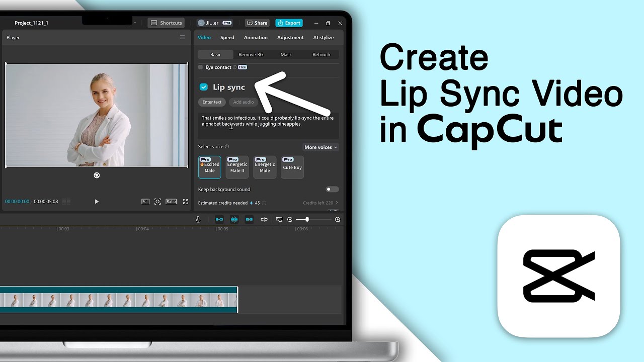Open the project name dropdown arrow
This screenshot has height=362, width=644.
point(135,23)
